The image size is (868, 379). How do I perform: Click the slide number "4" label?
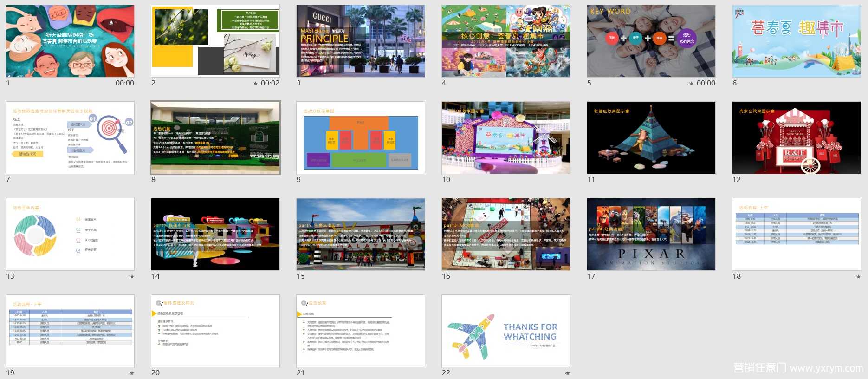click(x=444, y=83)
